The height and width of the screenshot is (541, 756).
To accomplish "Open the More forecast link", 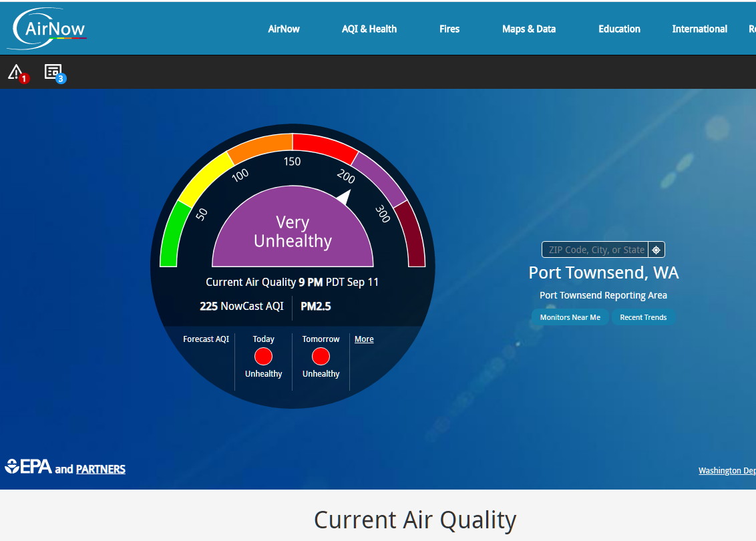I will point(364,339).
